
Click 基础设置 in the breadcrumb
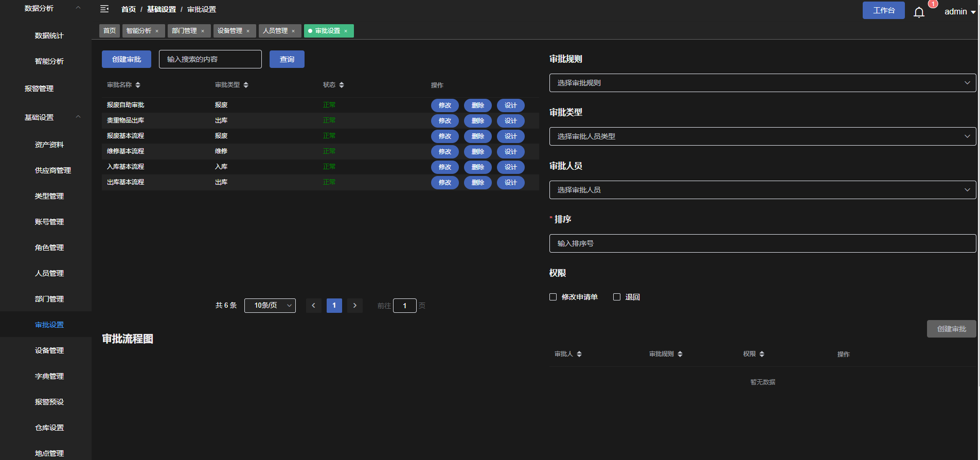[162, 9]
